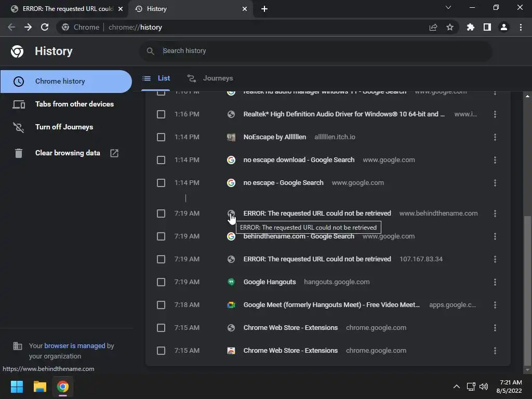
Task: Close the History tab
Action: point(245,9)
